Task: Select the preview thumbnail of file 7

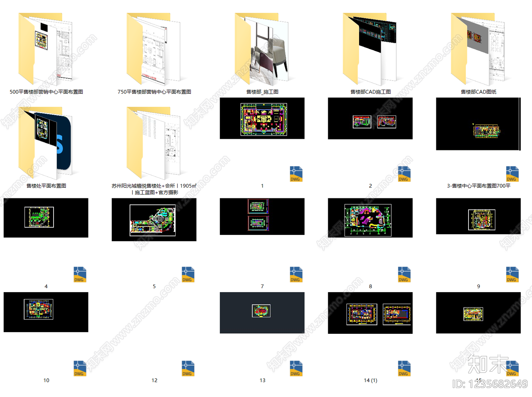Action: pos(262,216)
